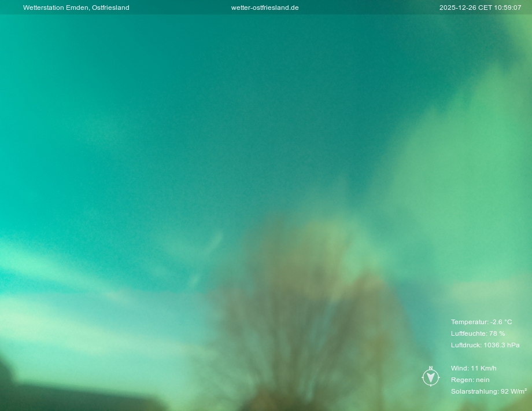Screen dimensions: 532x411
Task: Click the 10:59:07 time in the timestamp
Action: pyautogui.click(x=508, y=8)
